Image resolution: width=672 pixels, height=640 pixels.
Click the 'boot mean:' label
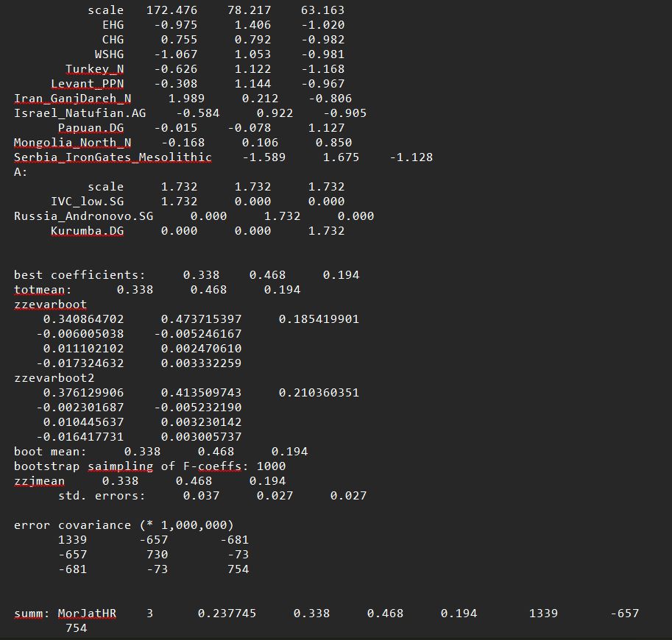pyautogui.click(x=50, y=452)
